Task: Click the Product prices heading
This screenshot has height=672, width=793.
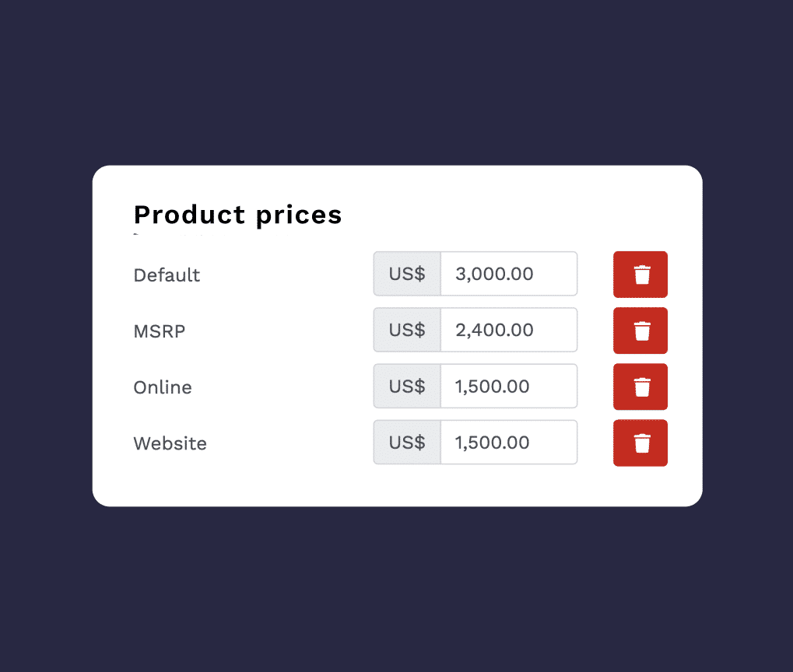Action: click(x=238, y=215)
